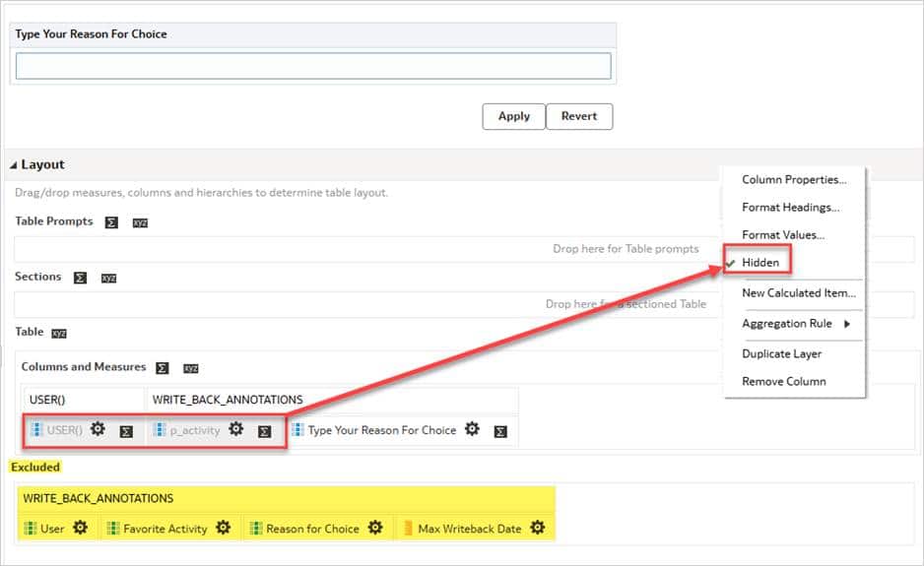Click sigma icon beside Type Your Reason For Choice
This screenshot has height=566, width=924.
[500, 432]
